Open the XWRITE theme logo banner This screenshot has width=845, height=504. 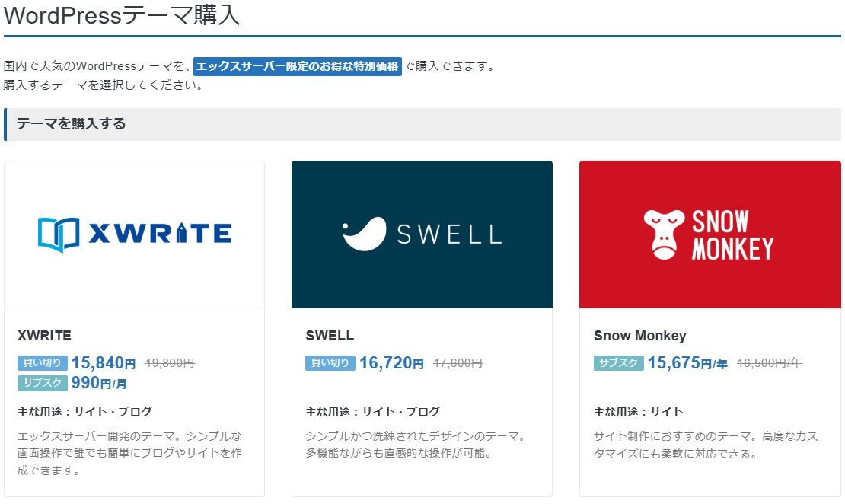(x=134, y=234)
